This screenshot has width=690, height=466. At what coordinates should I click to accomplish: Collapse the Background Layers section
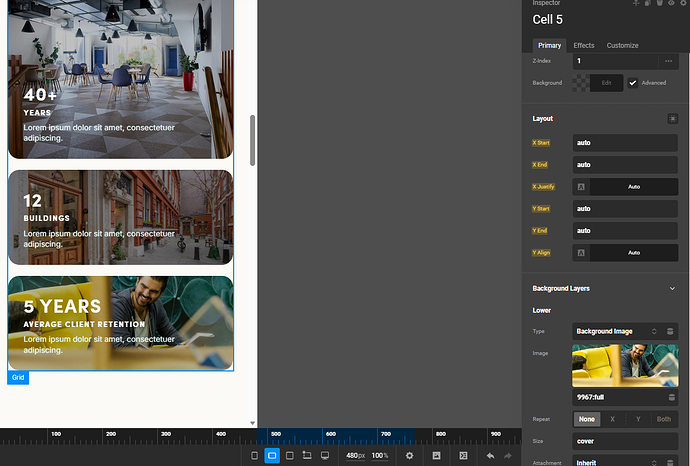pyautogui.click(x=672, y=289)
